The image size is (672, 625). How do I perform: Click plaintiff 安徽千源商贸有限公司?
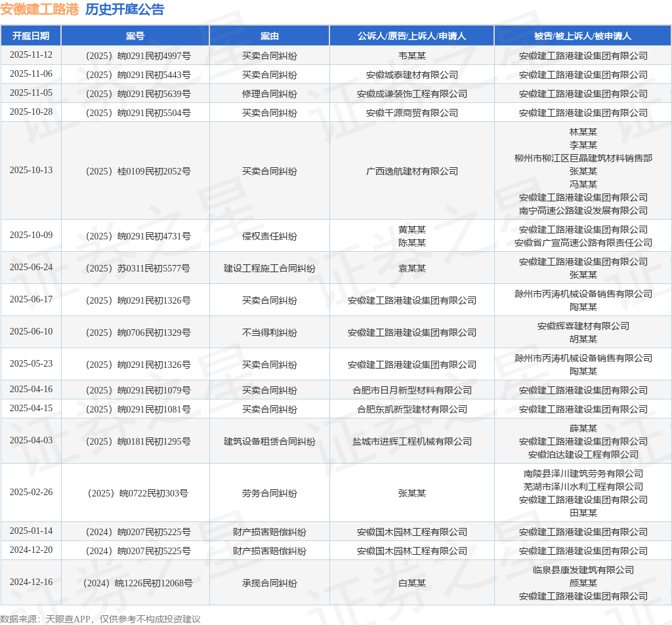pyautogui.click(x=412, y=113)
